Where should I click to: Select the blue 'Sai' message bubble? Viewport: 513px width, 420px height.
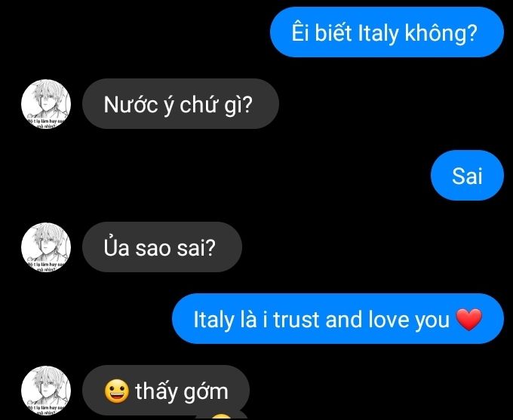click(x=467, y=176)
